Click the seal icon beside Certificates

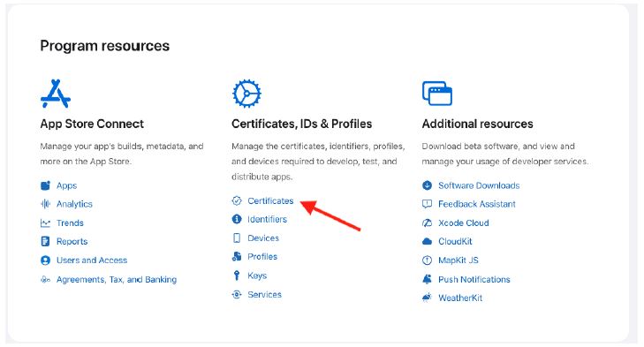[237, 200]
